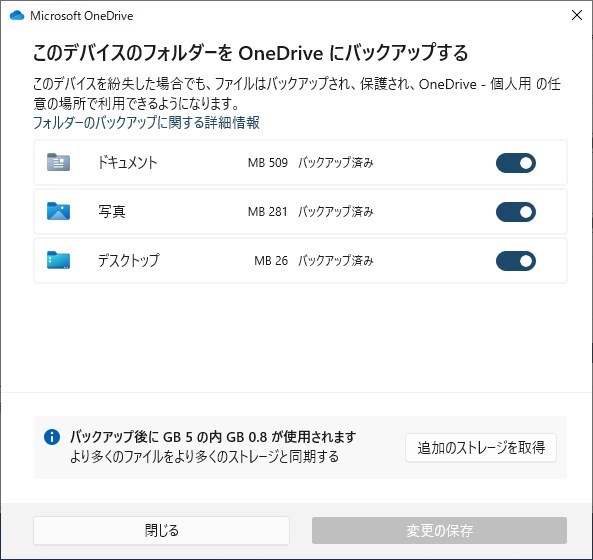This screenshot has width=593, height=560.
Task: Click the OneDrive cloud icon in title bar
Action: tap(17, 16)
